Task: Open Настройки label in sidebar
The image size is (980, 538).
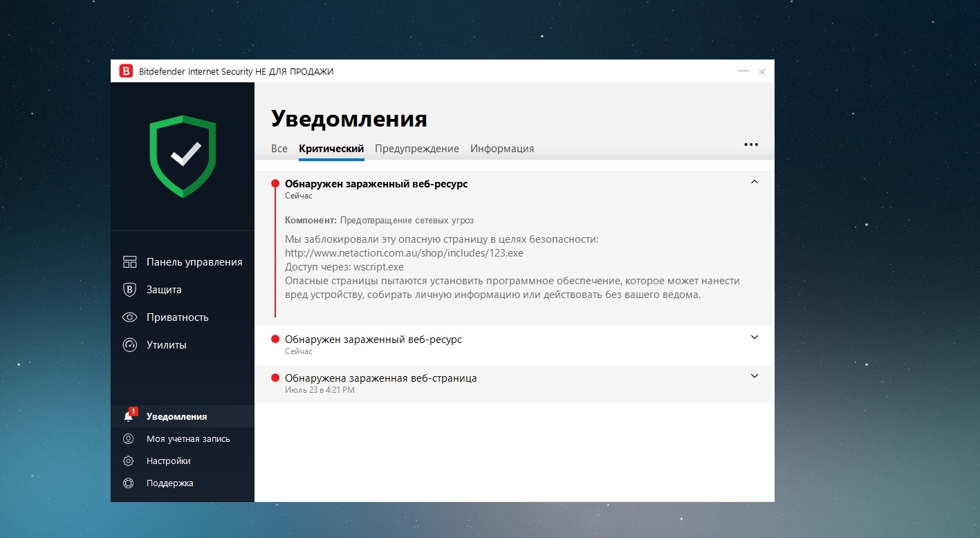Action: (x=169, y=461)
